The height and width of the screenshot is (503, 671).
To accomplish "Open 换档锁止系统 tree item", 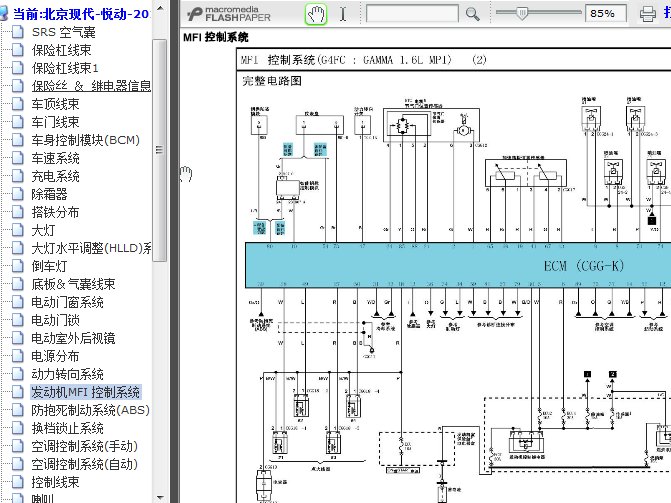I will (67, 428).
